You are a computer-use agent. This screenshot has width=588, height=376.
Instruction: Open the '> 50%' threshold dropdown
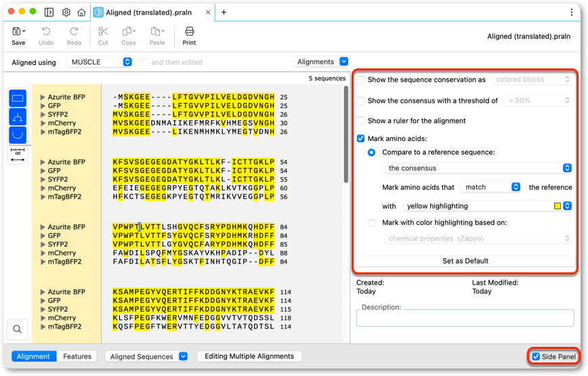[538, 100]
